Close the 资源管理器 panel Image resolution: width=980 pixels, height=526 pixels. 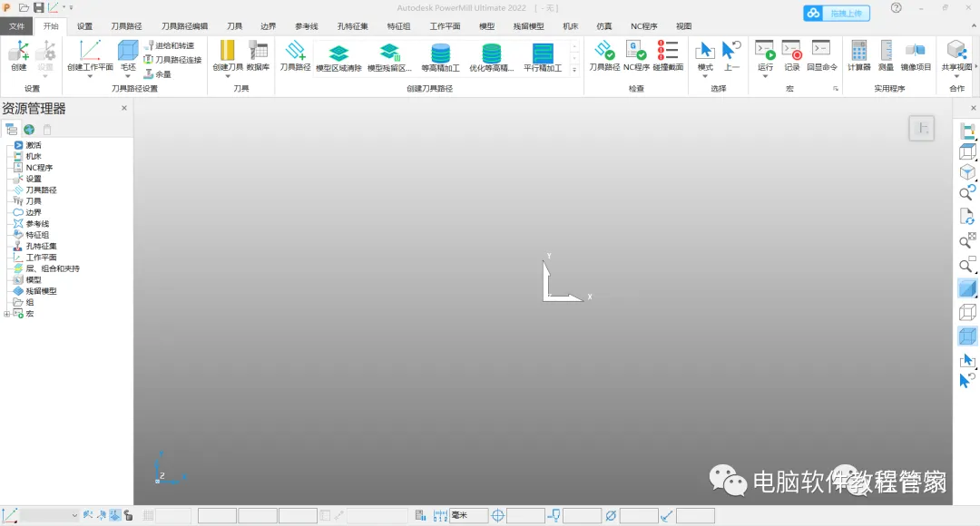tap(123, 108)
